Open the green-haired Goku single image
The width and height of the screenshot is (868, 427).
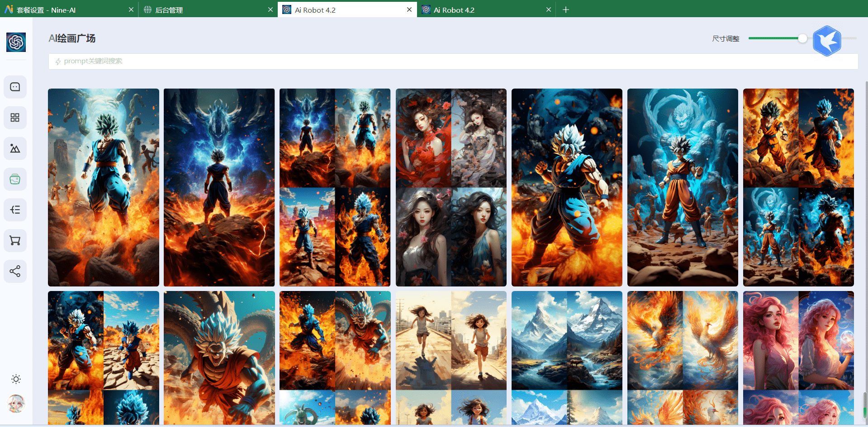104,188
